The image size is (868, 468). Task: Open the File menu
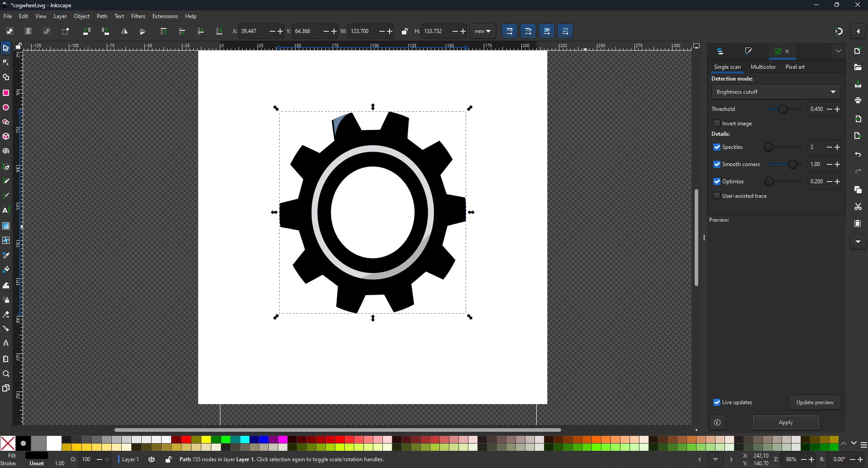(x=8, y=16)
